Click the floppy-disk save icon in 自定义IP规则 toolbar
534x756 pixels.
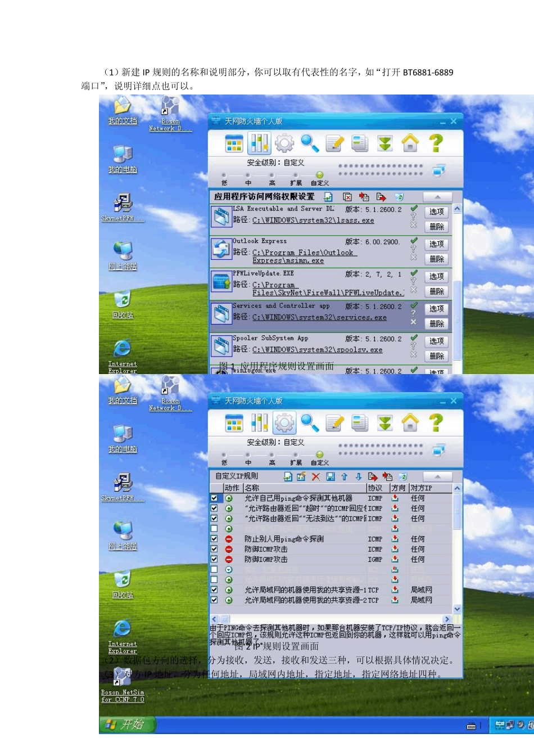[331, 476]
